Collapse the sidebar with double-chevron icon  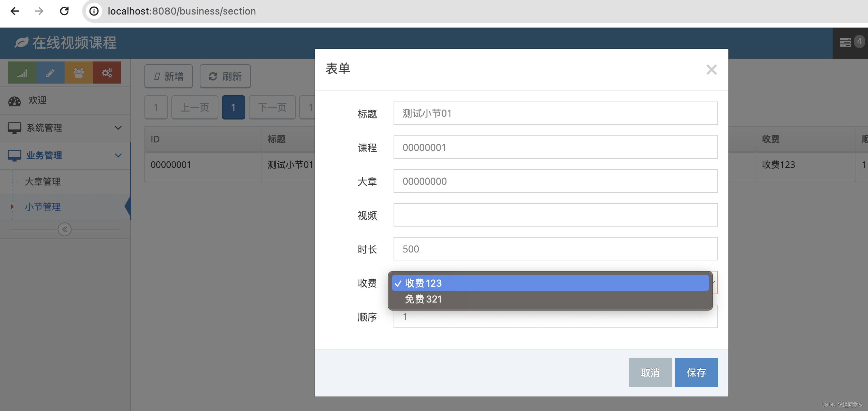[65, 229]
